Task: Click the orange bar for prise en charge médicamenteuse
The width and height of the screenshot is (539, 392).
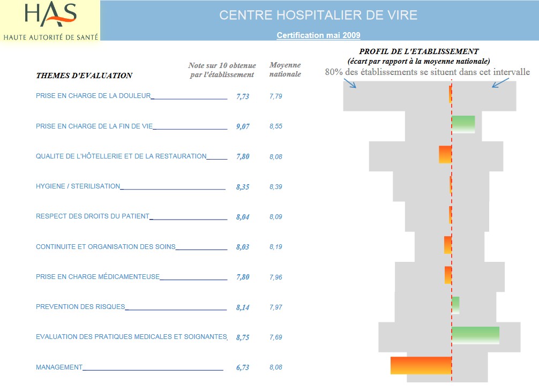Action: pyautogui.click(x=448, y=275)
